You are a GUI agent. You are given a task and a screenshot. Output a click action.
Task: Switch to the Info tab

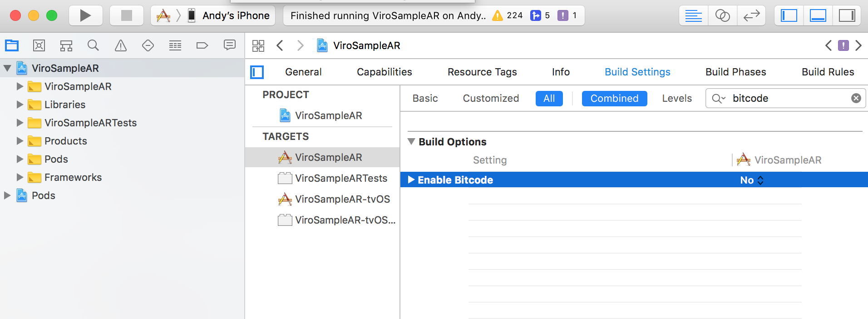[561, 72]
